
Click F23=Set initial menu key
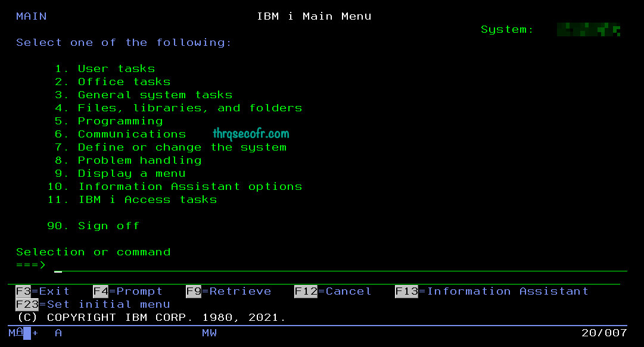click(93, 304)
